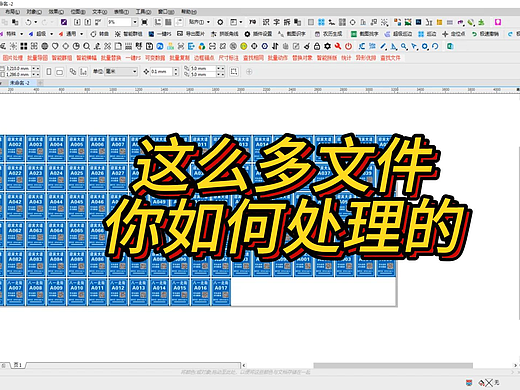
Task: Open the zoom level dropdown
Action: pyautogui.click(x=135, y=22)
